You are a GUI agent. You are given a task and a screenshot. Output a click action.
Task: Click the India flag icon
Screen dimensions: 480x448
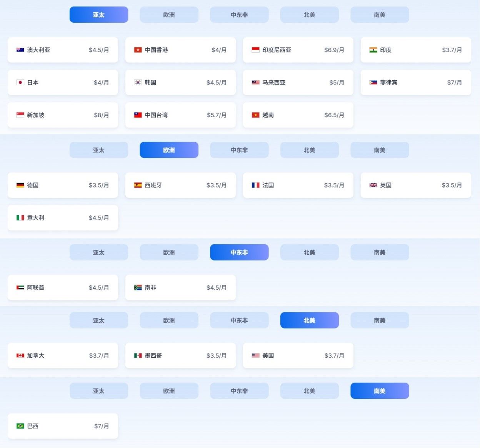(x=373, y=50)
